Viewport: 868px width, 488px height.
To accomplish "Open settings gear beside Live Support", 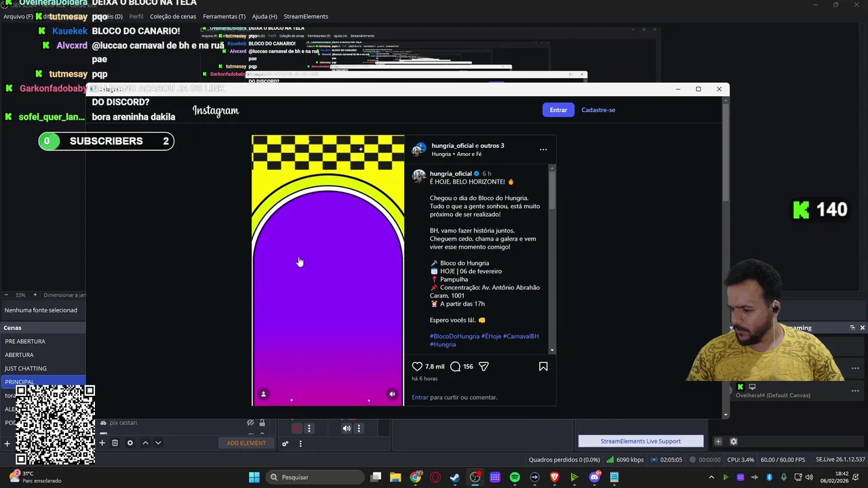I will [733, 442].
